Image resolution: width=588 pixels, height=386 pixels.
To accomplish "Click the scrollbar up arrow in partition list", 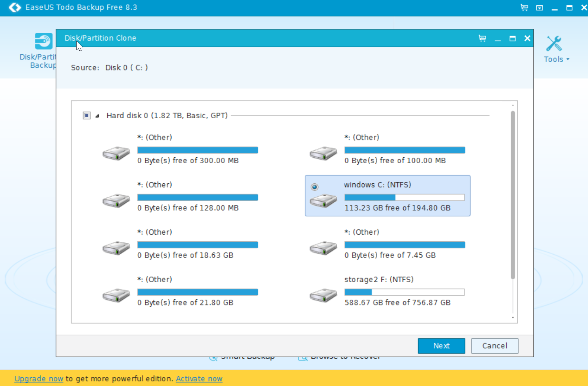I will click(x=513, y=105).
